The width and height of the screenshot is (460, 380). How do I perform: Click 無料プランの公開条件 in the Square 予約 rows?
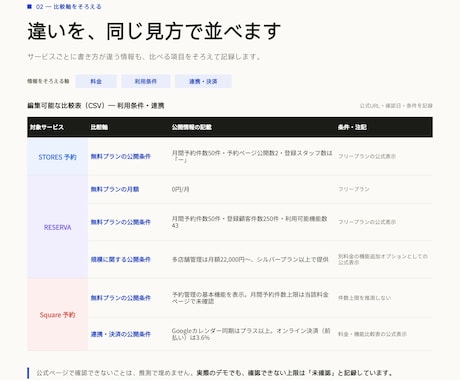[121, 298]
